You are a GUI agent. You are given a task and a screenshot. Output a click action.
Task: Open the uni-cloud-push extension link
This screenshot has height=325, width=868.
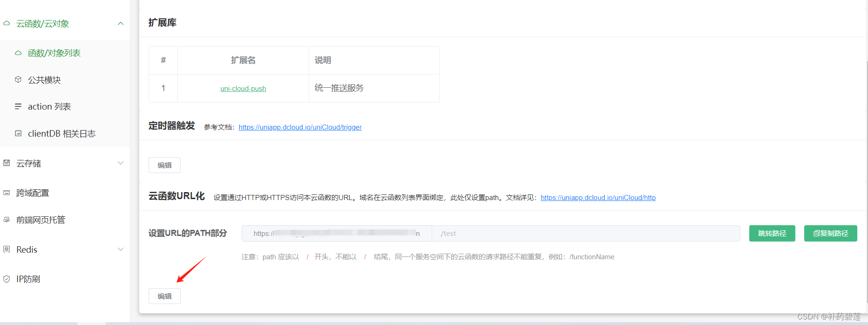pos(243,89)
